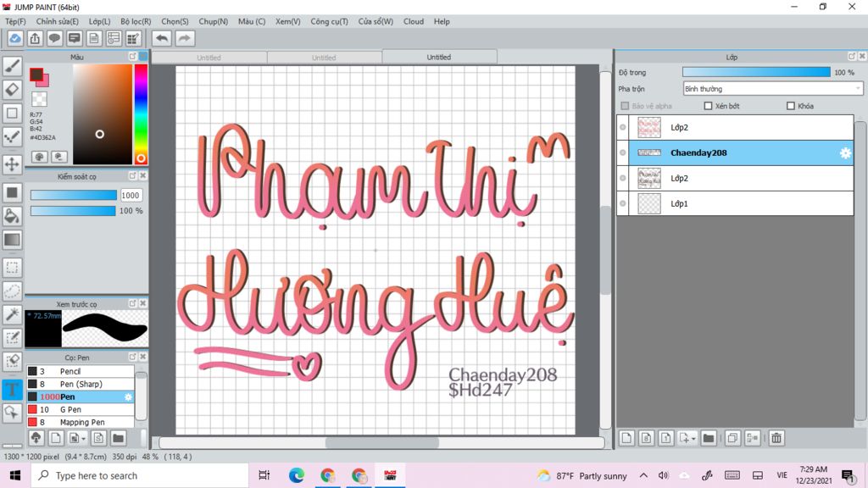Toggle visibility of top Lớp2 layer
This screenshot has height=488, width=868.
click(623, 127)
